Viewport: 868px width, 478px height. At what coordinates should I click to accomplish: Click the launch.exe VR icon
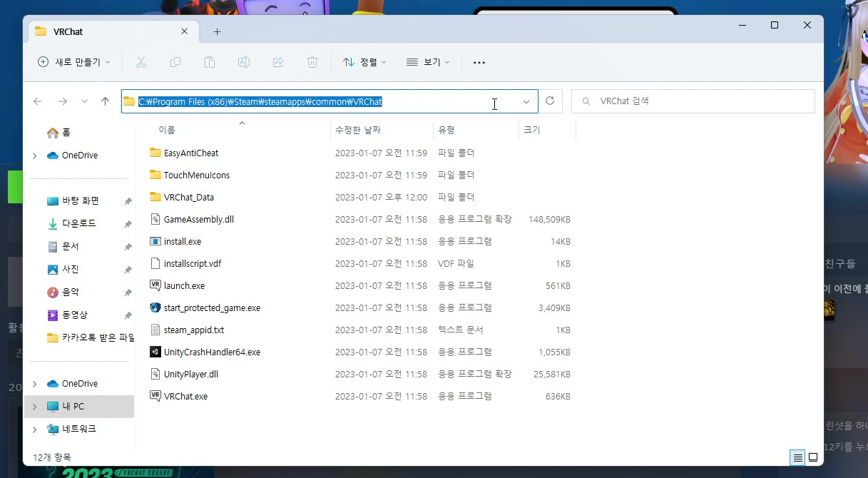pos(155,285)
